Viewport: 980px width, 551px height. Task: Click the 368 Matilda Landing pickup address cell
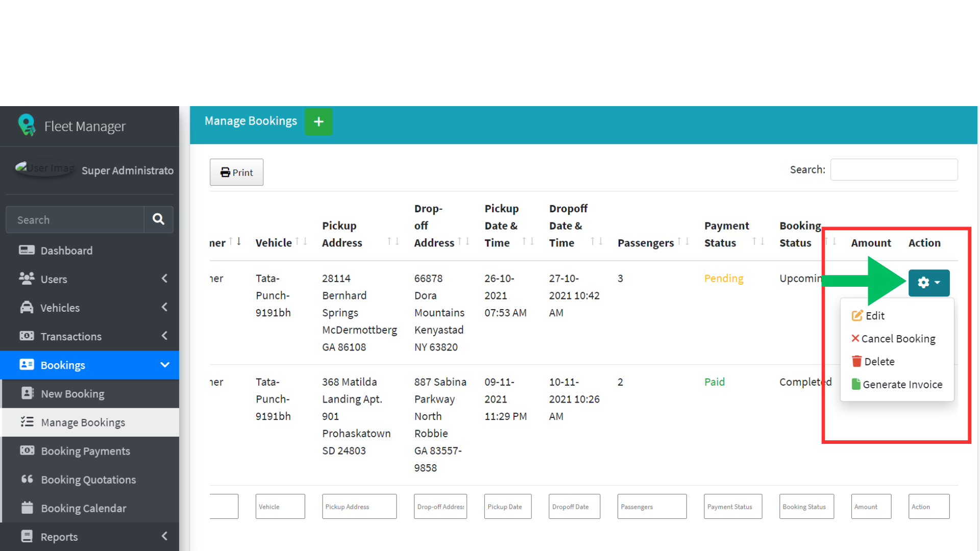coord(356,416)
